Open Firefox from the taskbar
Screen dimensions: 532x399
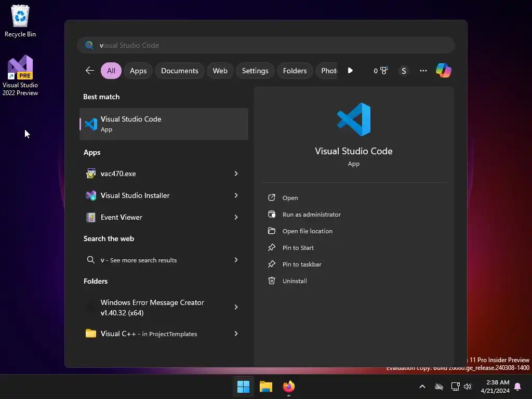(x=289, y=387)
